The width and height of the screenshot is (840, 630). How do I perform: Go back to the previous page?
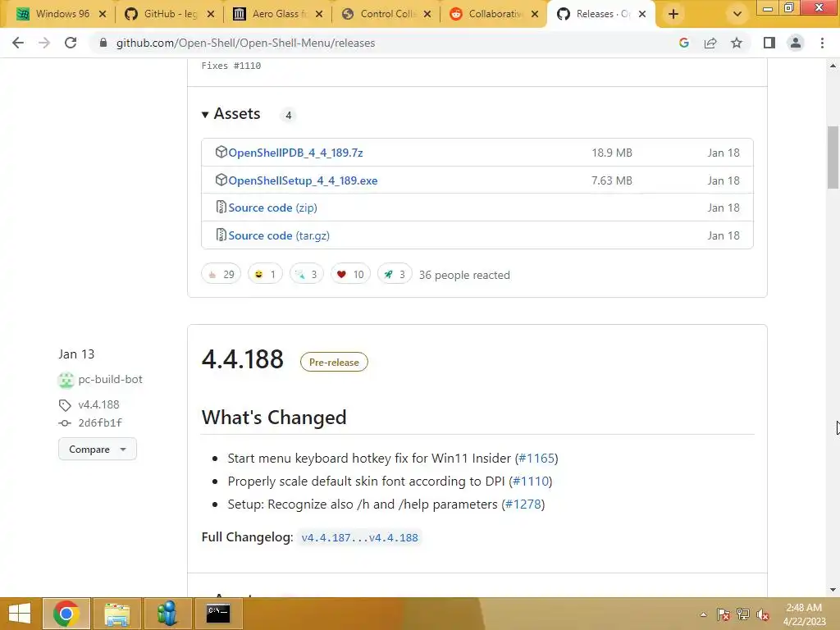(x=18, y=43)
